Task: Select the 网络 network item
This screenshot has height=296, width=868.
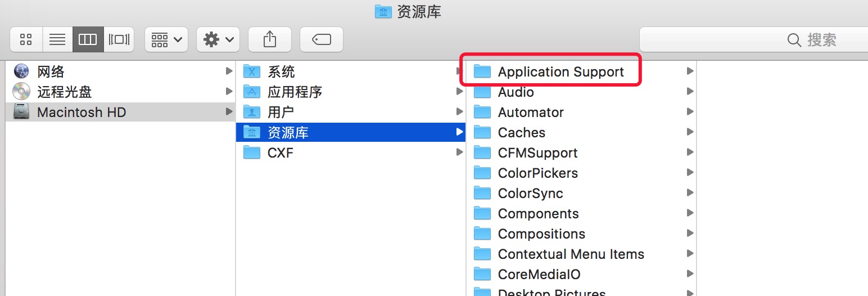Action: click(51, 71)
